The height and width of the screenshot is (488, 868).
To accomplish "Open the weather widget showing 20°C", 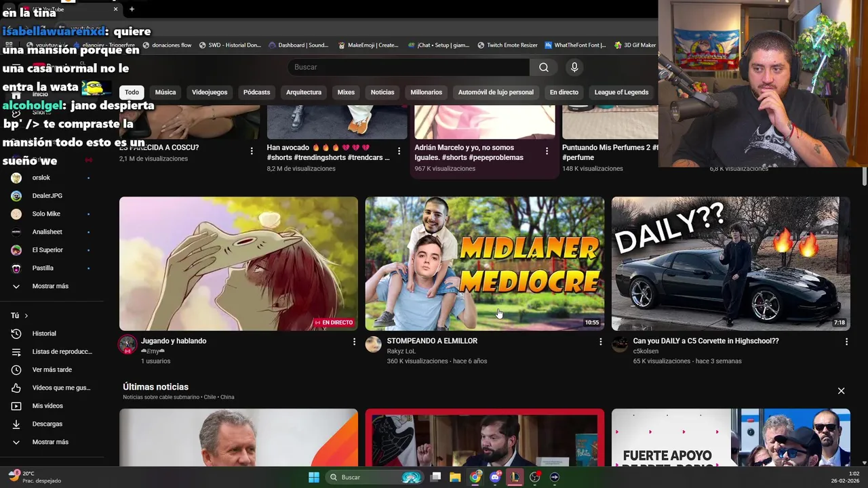I will (x=34, y=477).
